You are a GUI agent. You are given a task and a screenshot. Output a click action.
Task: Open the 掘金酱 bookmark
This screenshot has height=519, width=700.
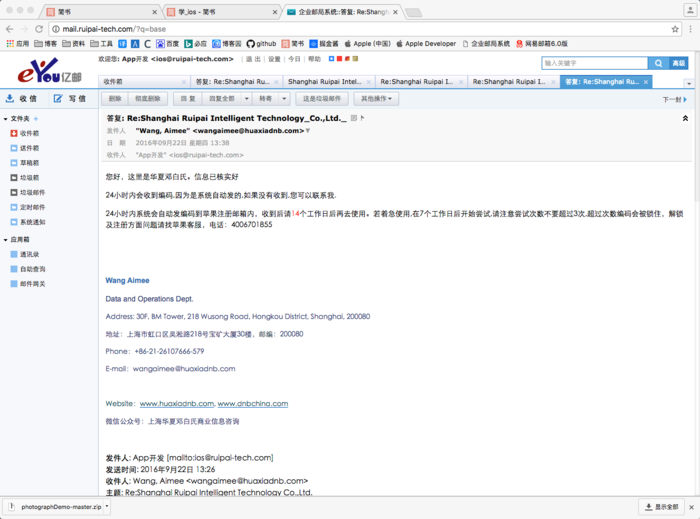pyautogui.click(x=324, y=44)
